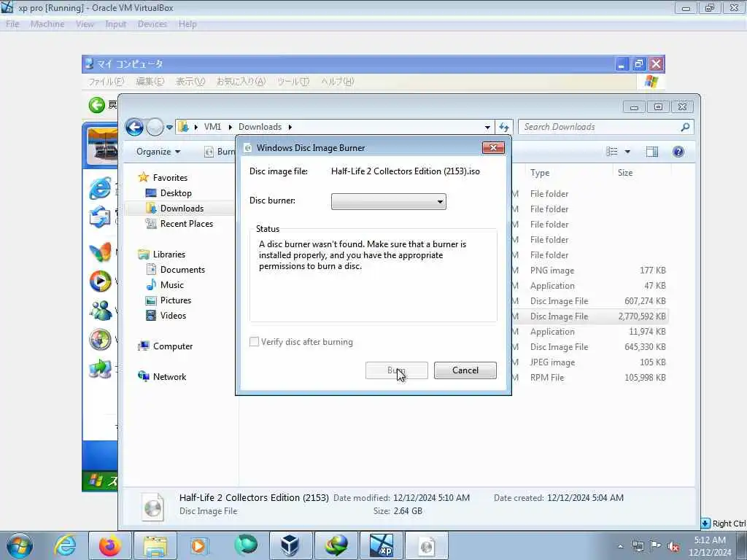
Task: Expand the address bar history dropdown
Action: point(487,127)
